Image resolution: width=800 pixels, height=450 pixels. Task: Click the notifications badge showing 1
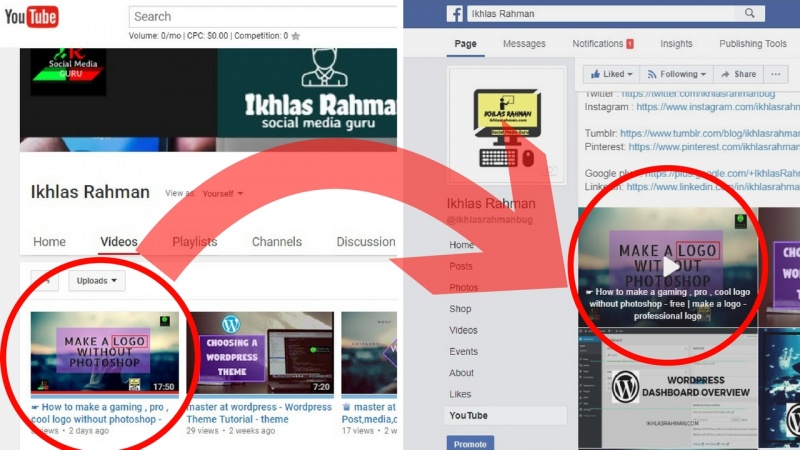tap(630, 44)
